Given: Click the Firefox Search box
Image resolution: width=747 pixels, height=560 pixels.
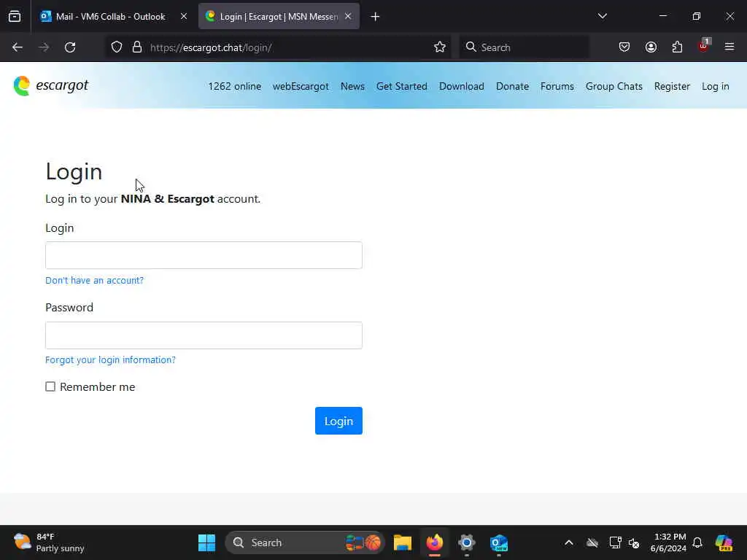Looking at the screenshot, I should coord(524,47).
